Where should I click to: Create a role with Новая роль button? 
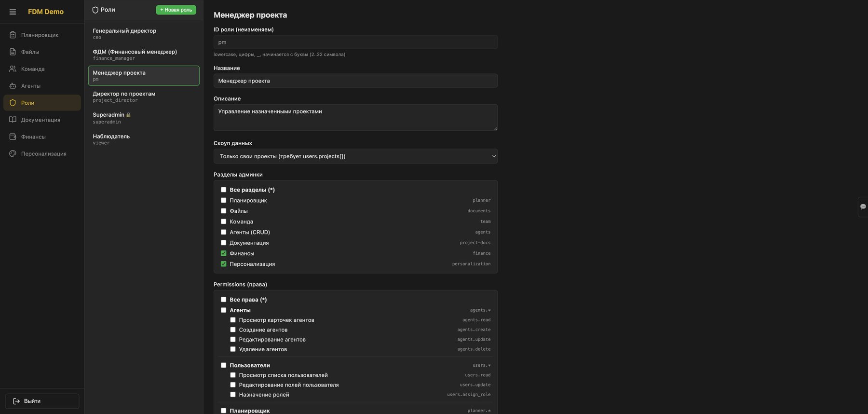tap(176, 10)
